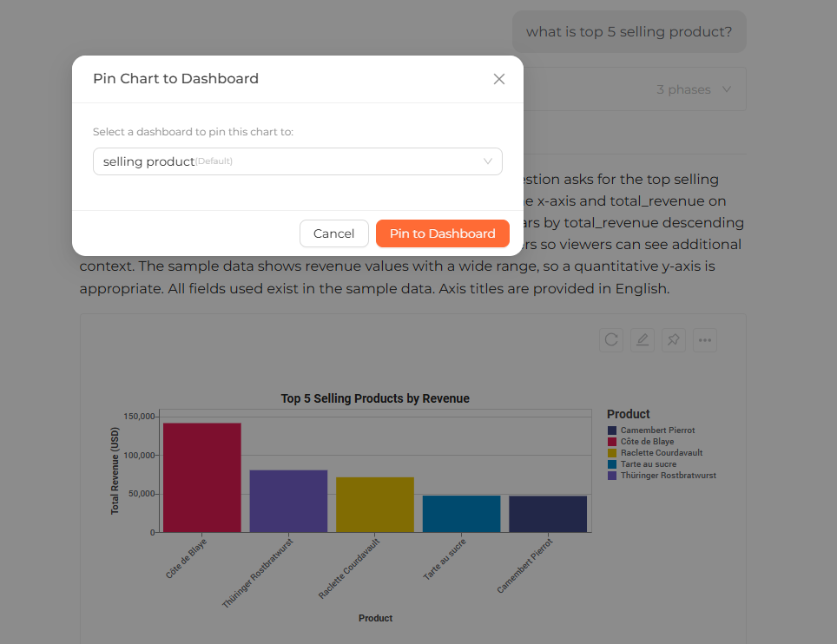
Task: Click the Raclette Courdavault olive bar
Action: pos(375,505)
